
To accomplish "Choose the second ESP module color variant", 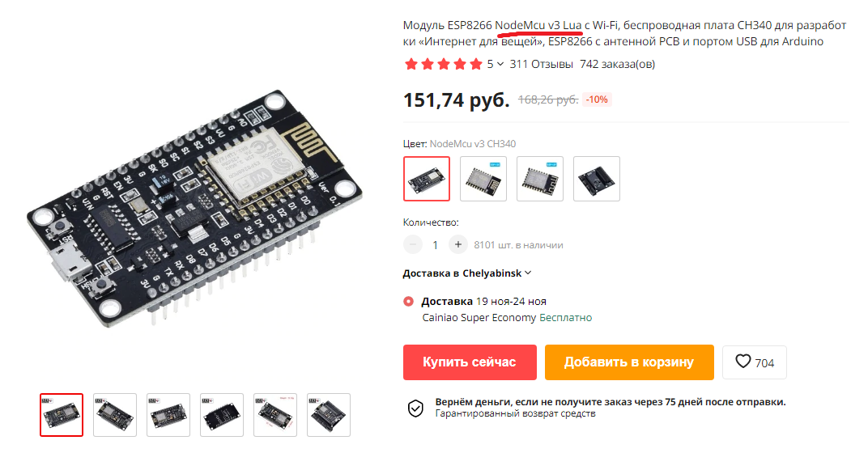I will (483, 179).
